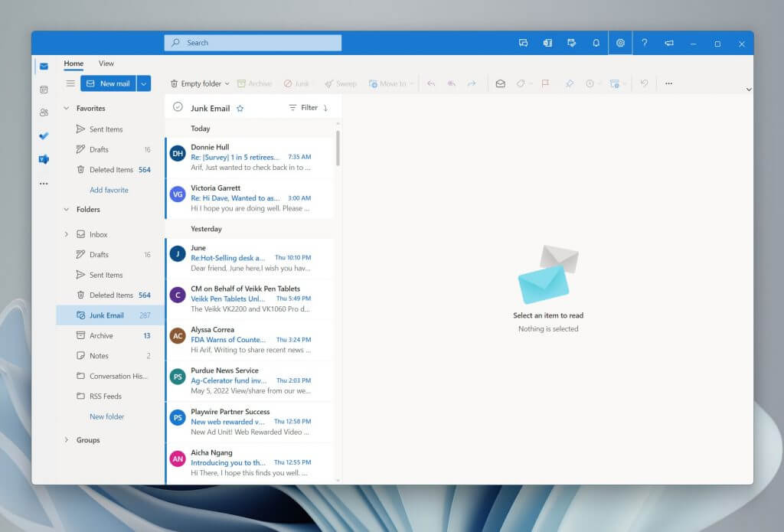Open the Notes folder
784x532 pixels.
point(110,356)
